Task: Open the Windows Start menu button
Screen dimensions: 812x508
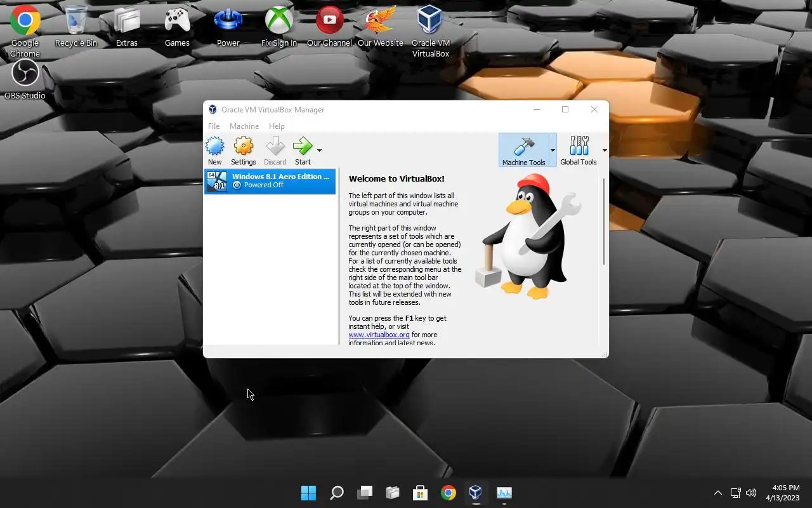Action: point(309,493)
